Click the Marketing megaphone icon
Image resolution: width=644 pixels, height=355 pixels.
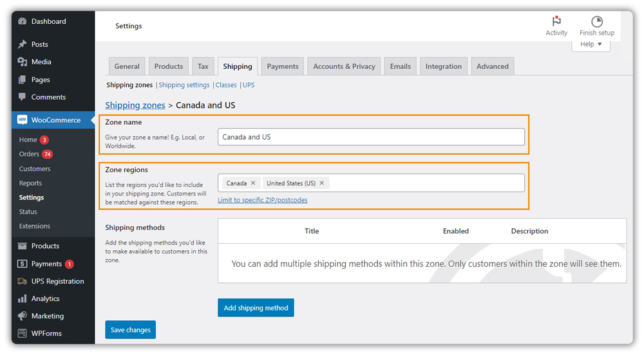(x=22, y=316)
